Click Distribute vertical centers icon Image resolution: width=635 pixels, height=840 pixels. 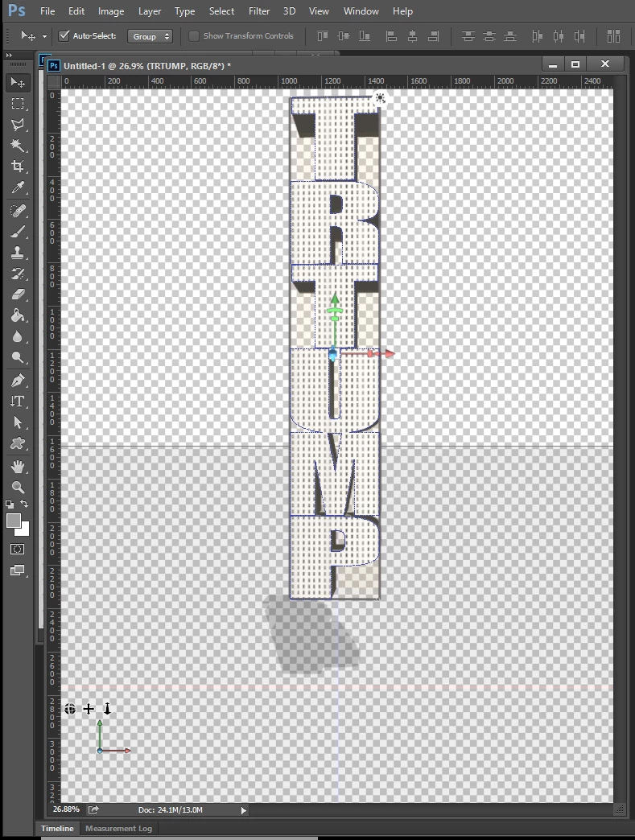489,36
